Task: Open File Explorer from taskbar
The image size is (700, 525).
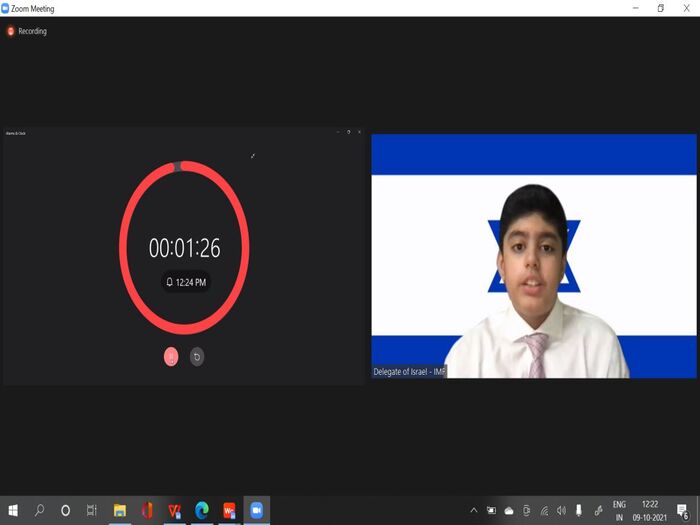Action: pos(120,510)
